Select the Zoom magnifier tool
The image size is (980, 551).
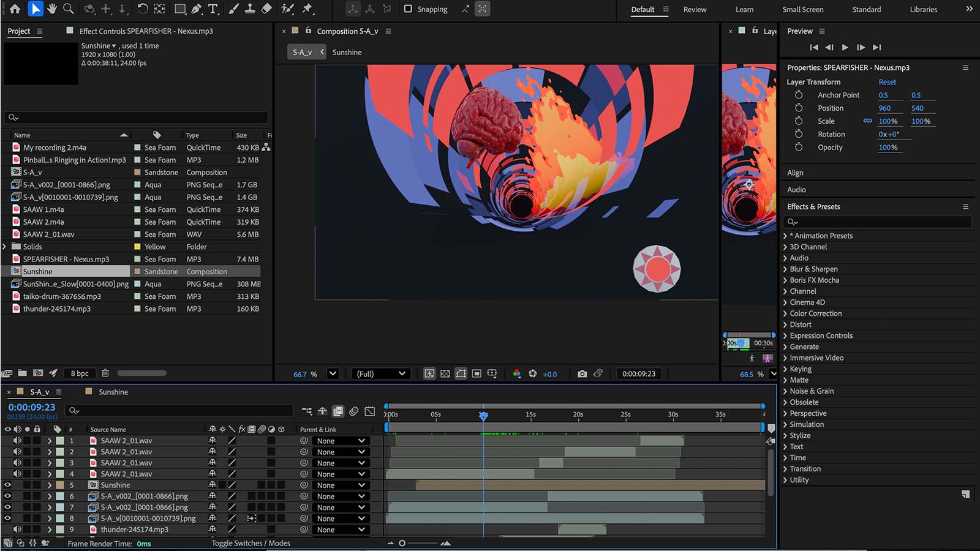(x=69, y=9)
